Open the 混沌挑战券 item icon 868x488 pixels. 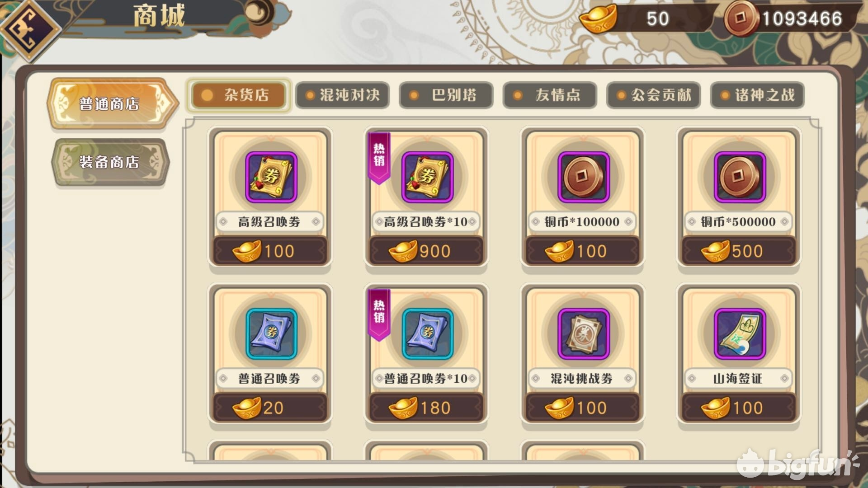583,334
